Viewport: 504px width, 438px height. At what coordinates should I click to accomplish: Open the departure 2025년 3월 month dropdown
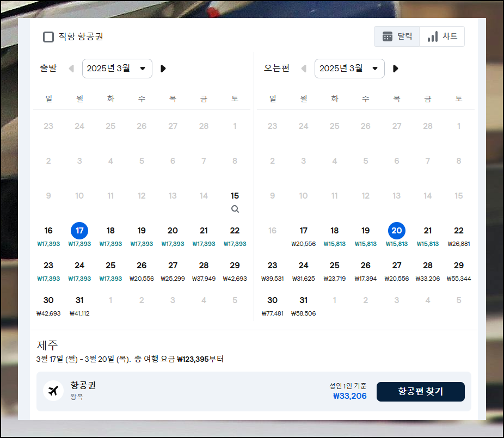point(117,69)
